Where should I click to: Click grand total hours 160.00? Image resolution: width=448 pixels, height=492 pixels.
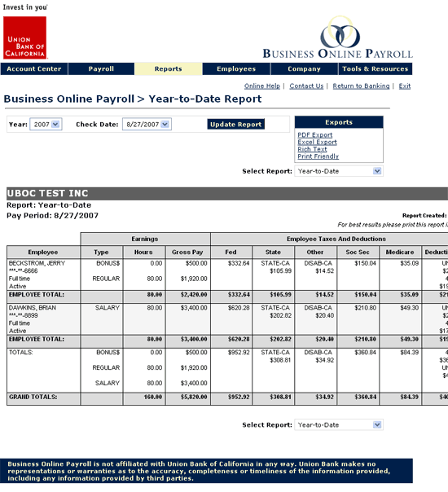click(x=153, y=397)
